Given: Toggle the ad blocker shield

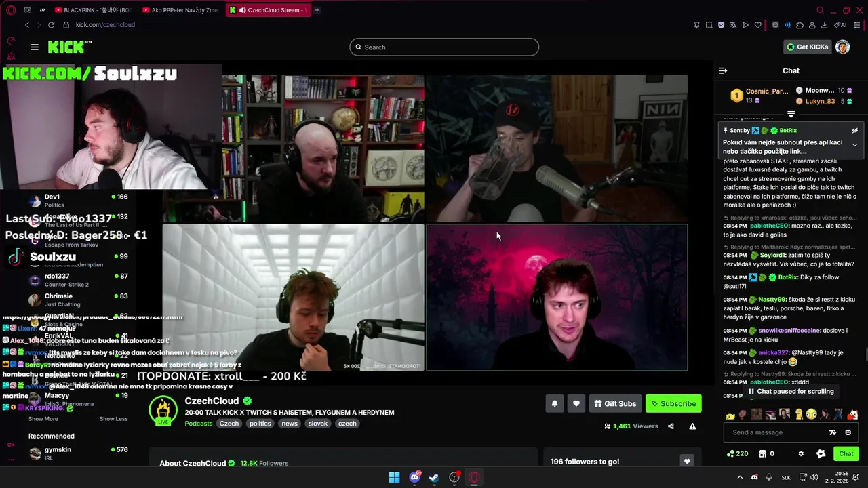Looking at the screenshot, I should click(x=721, y=25).
